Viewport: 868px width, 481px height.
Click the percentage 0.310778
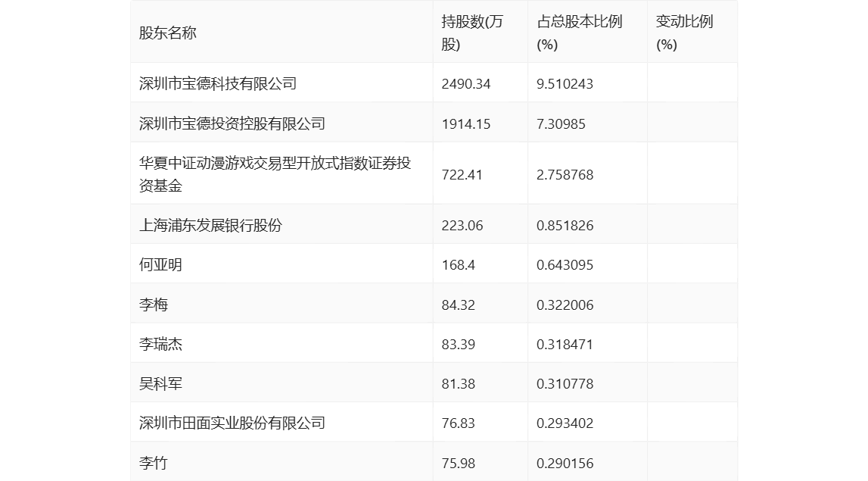click(565, 383)
